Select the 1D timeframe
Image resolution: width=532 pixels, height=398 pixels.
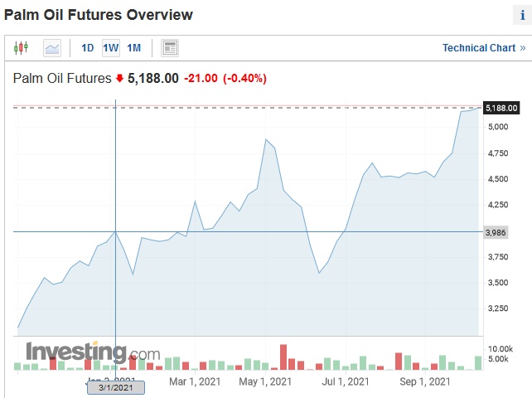87,48
